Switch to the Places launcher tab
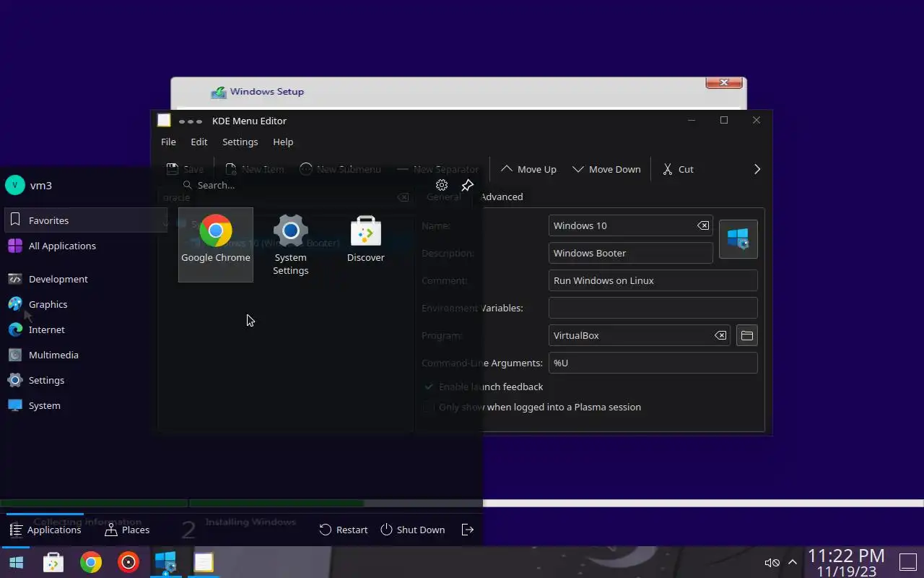This screenshot has height=578, width=924. point(127,530)
